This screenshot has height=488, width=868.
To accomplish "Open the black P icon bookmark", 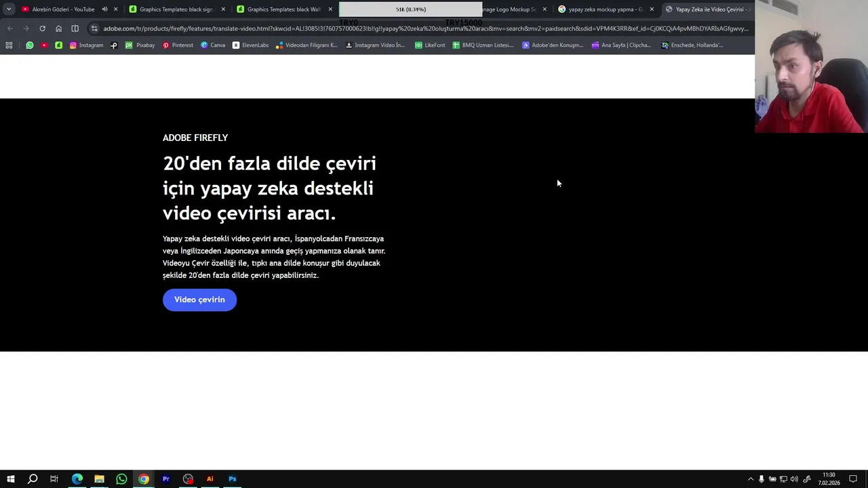I will [114, 45].
